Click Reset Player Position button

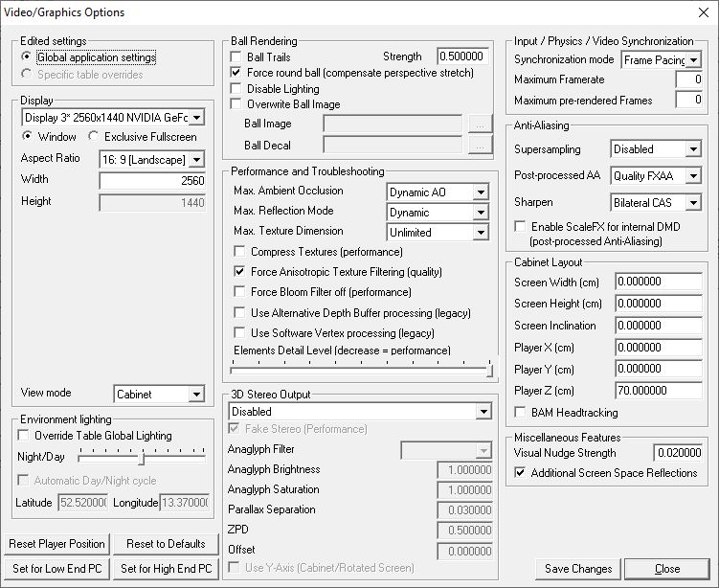(x=56, y=544)
